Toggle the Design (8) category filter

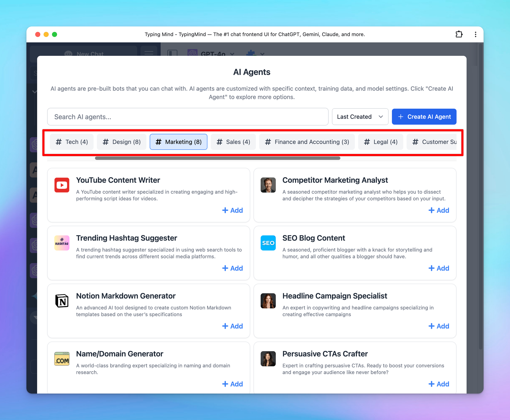click(122, 142)
